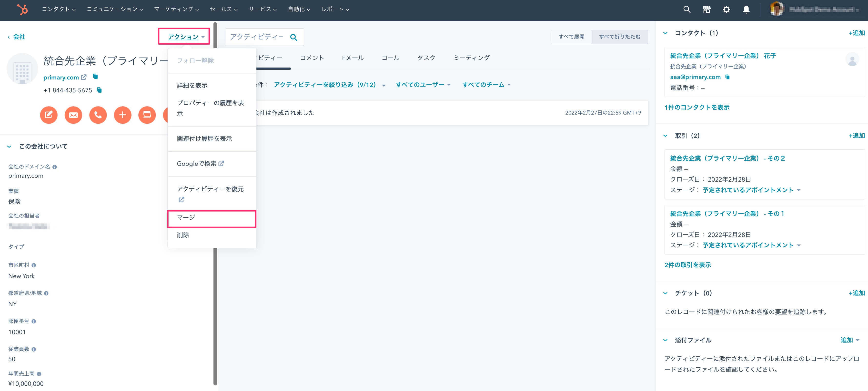Click info icon next to 会社のドメイン名

pos(55,167)
